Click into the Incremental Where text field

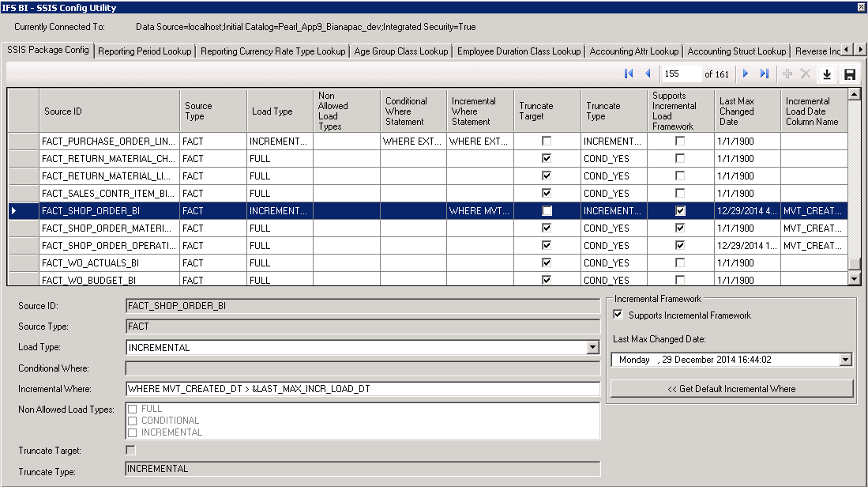pyautogui.click(x=363, y=389)
